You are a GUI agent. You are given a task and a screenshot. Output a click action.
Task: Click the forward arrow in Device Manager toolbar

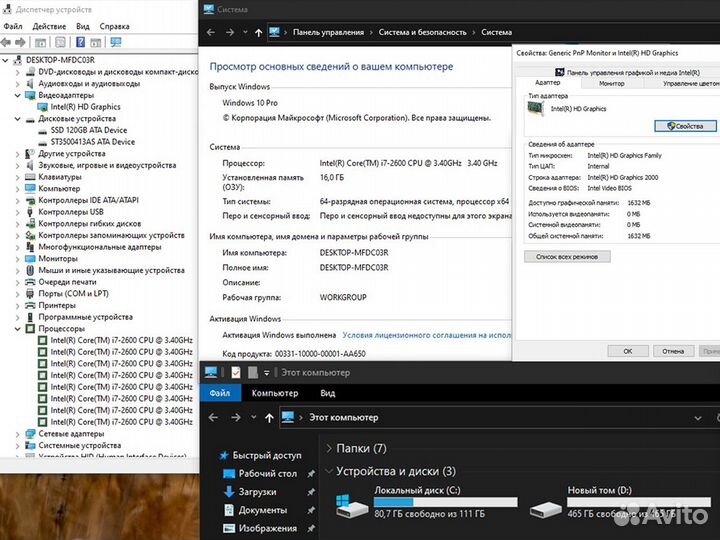[x=20, y=43]
